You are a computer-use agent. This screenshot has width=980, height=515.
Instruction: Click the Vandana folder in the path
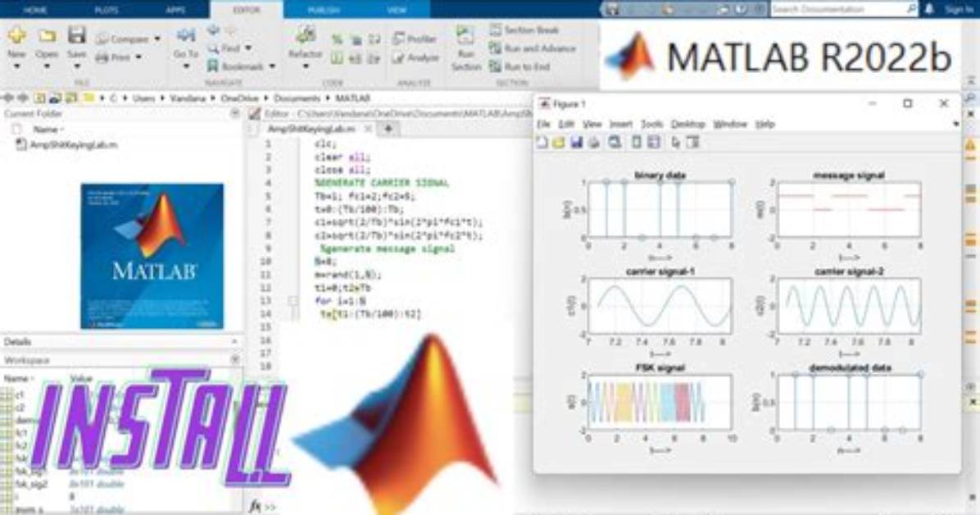(188, 98)
